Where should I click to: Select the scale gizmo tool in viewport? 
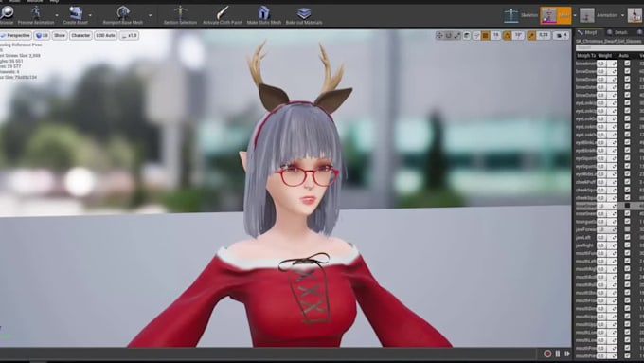coord(457,36)
